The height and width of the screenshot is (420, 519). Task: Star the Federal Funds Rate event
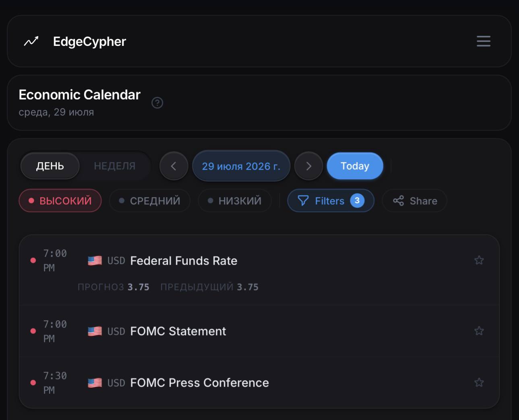tap(479, 260)
